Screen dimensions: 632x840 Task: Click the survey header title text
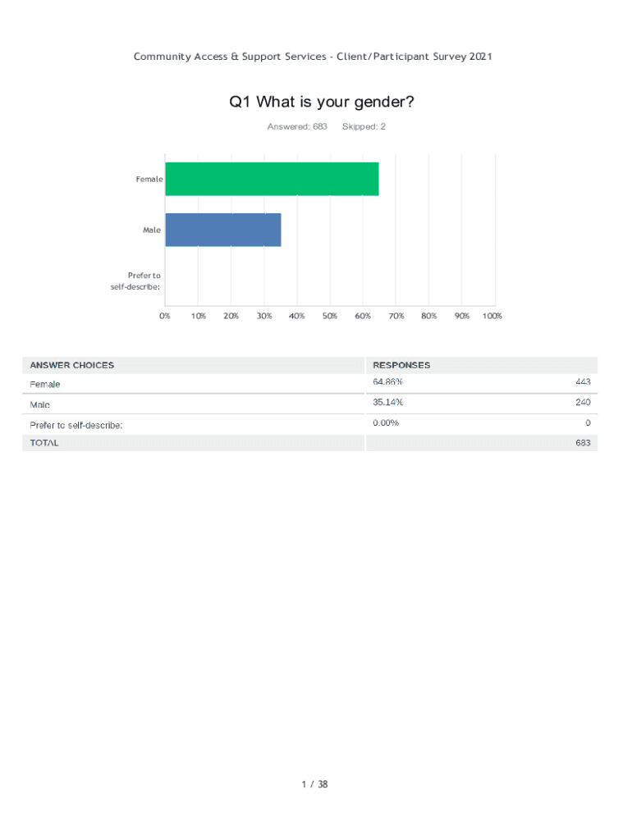[x=313, y=57]
